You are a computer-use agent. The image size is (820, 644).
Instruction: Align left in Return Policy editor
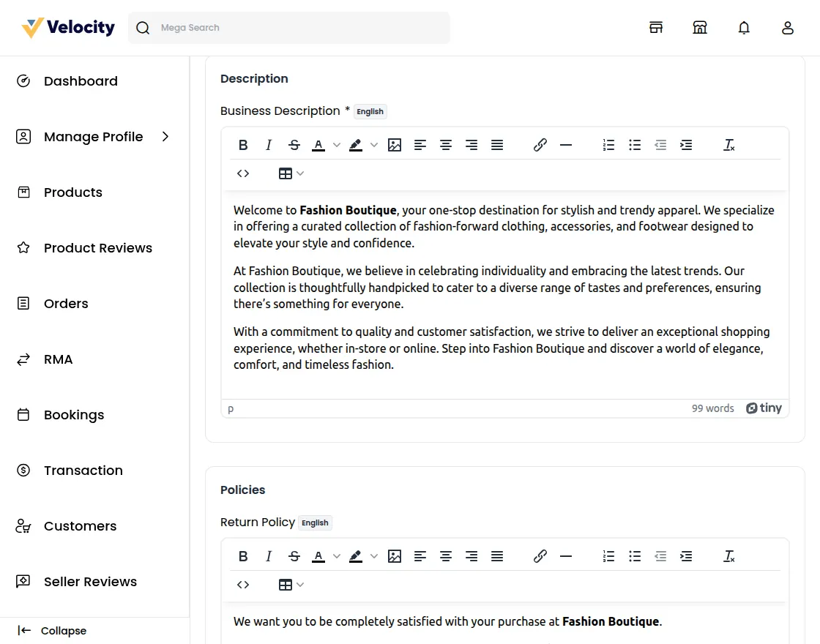click(420, 556)
